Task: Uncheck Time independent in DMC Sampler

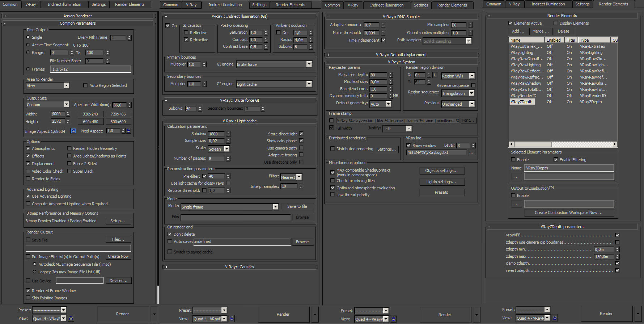Action: click(x=384, y=40)
